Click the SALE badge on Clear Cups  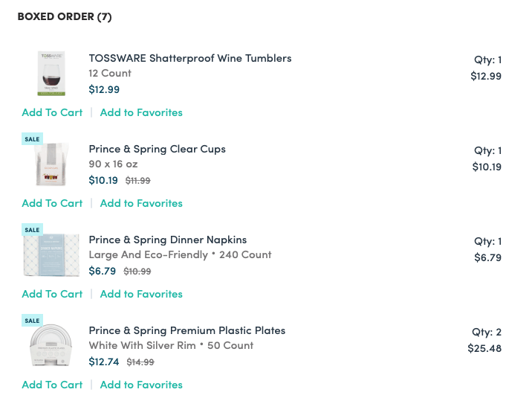pos(32,139)
